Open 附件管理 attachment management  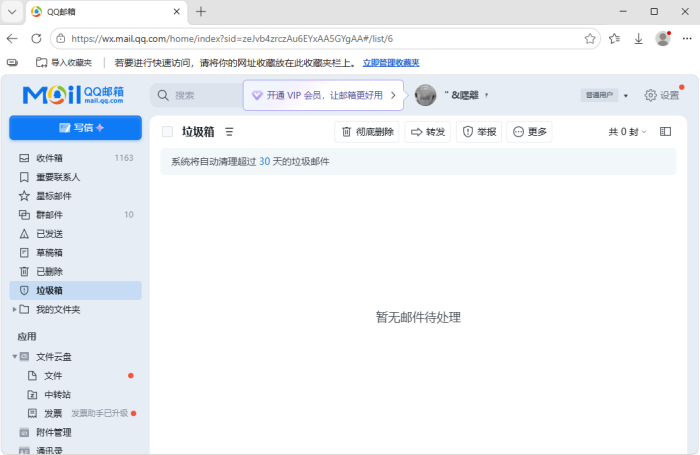pyautogui.click(x=75, y=432)
